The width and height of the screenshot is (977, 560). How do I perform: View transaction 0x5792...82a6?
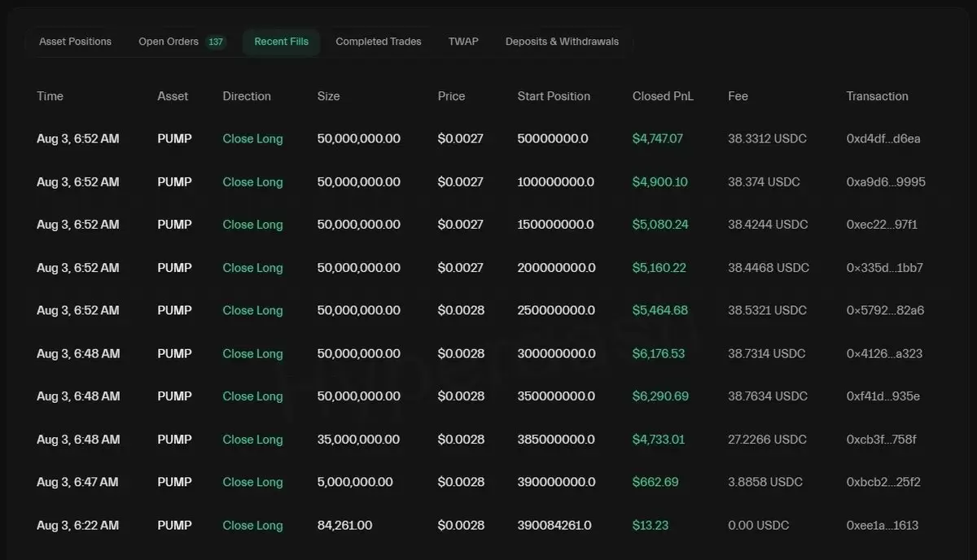[x=886, y=310]
